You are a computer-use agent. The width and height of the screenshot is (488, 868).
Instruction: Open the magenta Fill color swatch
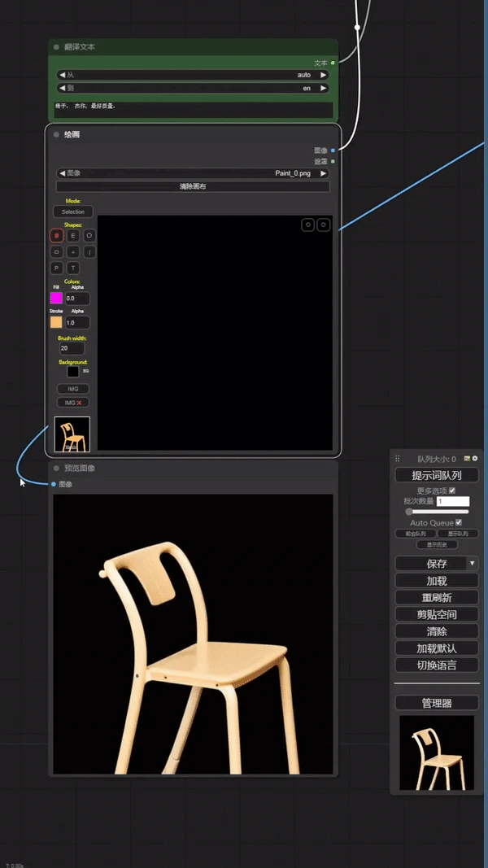pyautogui.click(x=56, y=299)
